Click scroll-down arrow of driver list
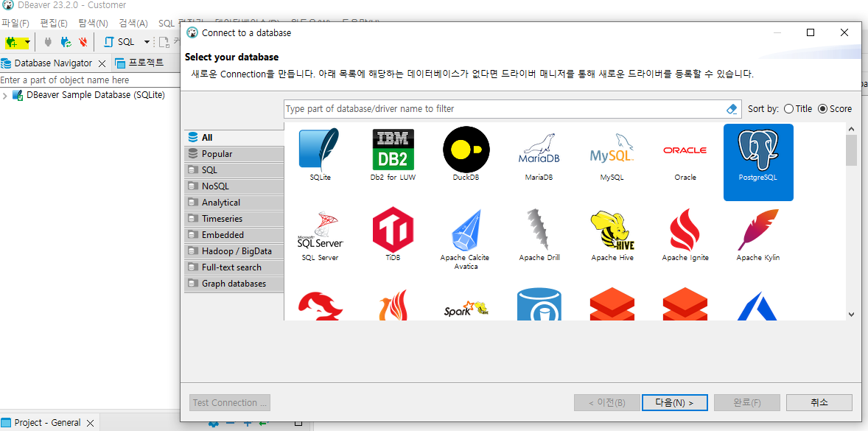 click(x=851, y=315)
